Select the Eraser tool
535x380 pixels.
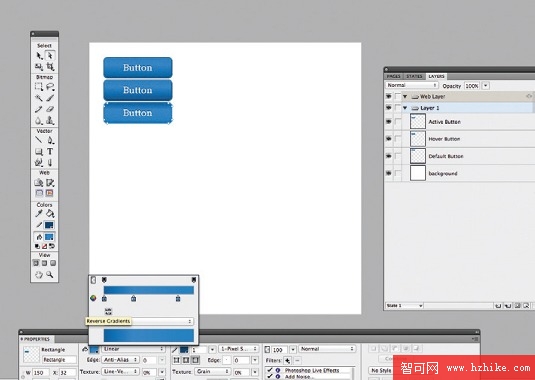pos(50,109)
